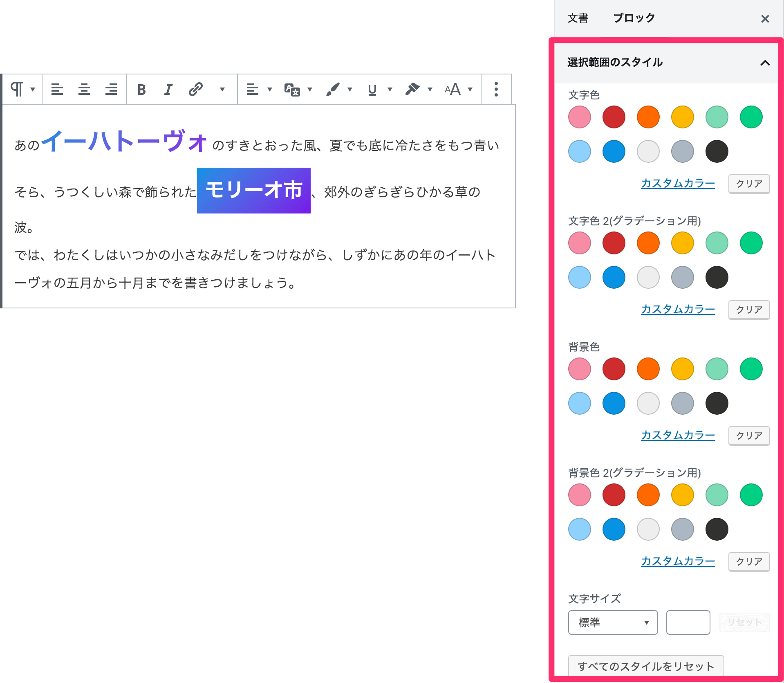Align text right in block toolbar
This screenshot has width=784, height=683.
pos(111,89)
